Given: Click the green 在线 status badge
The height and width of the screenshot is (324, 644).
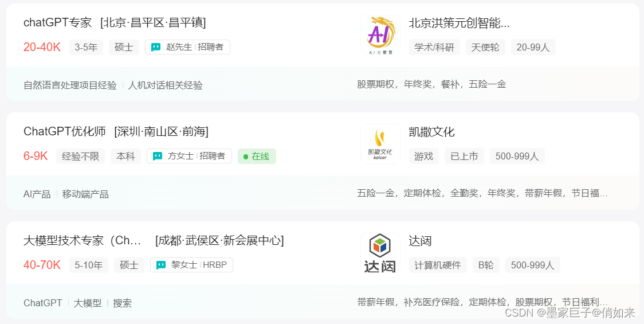Looking at the screenshot, I should click(x=257, y=156).
